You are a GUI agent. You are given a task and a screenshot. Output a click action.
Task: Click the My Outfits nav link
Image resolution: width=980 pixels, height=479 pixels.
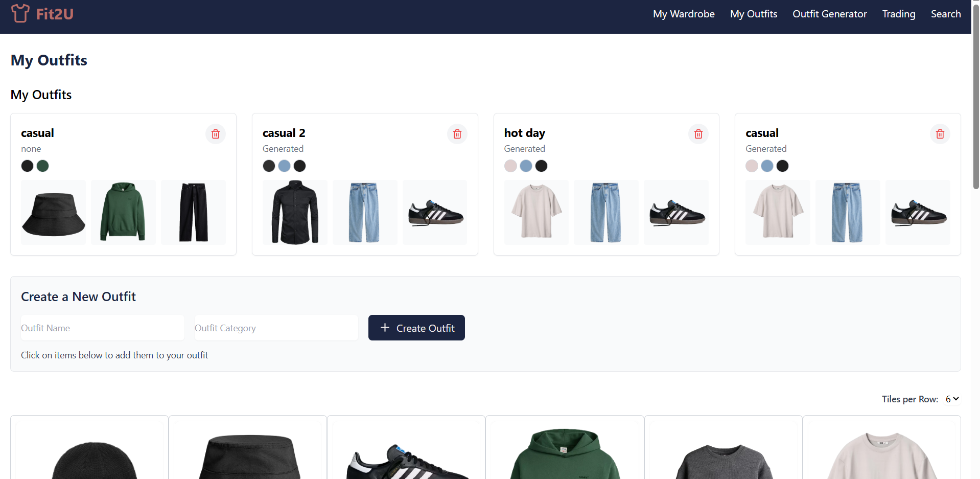point(754,14)
